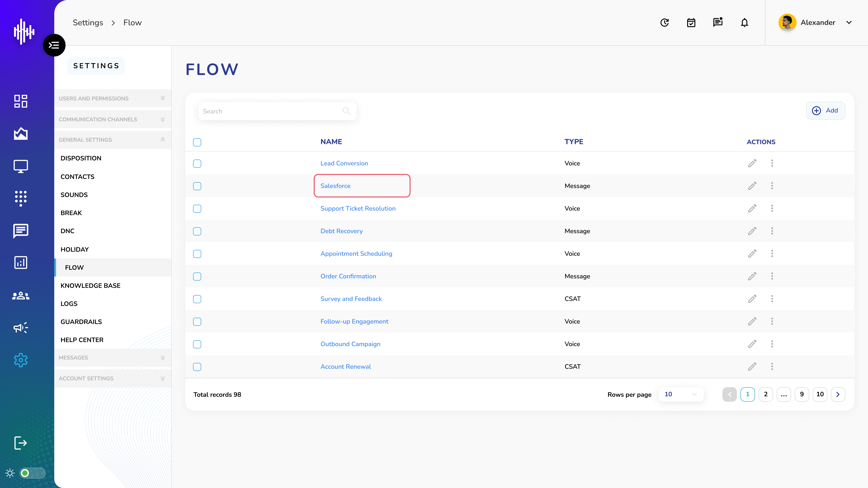
Task: Open more actions for Support Ticket Resolution
Action: (x=772, y=208)
